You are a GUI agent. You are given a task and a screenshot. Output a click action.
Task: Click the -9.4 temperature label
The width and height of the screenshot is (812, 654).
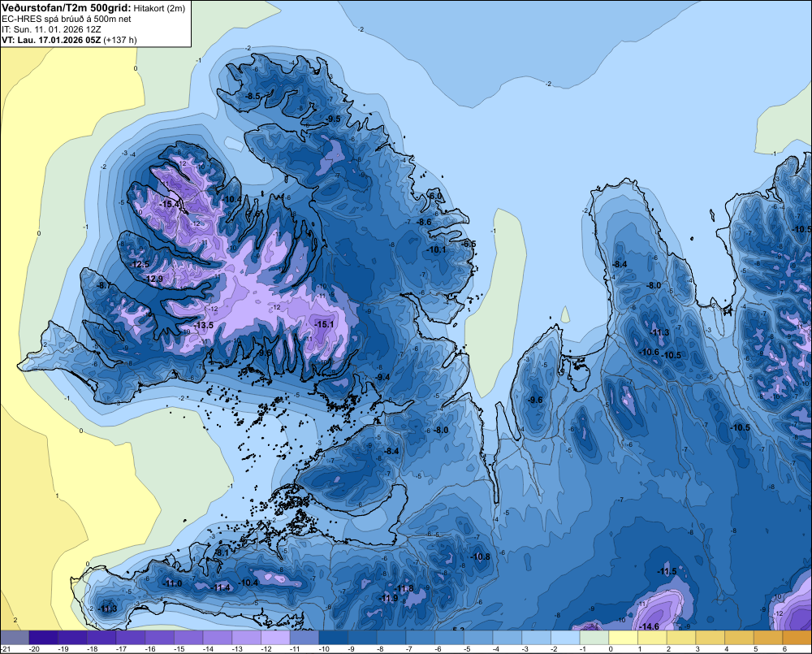382,377
